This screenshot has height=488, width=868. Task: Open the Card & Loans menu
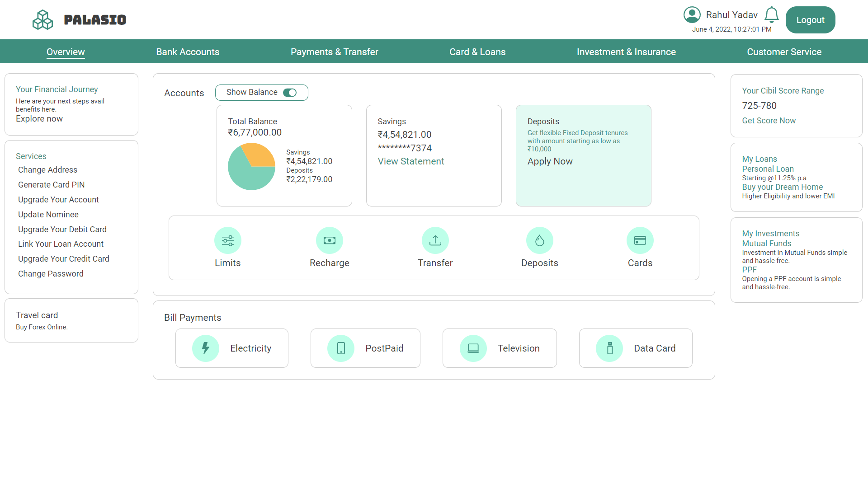pyautogui.click(x=477, y=52)
